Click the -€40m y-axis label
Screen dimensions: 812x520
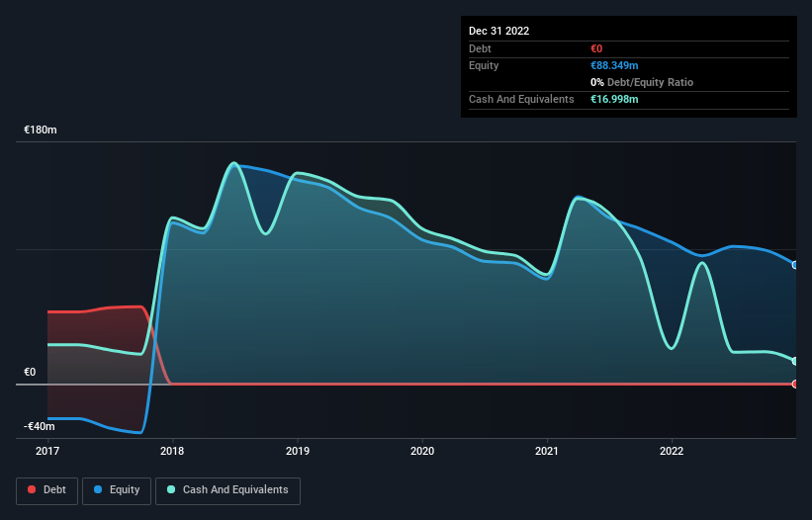click(x=40, y=426)
